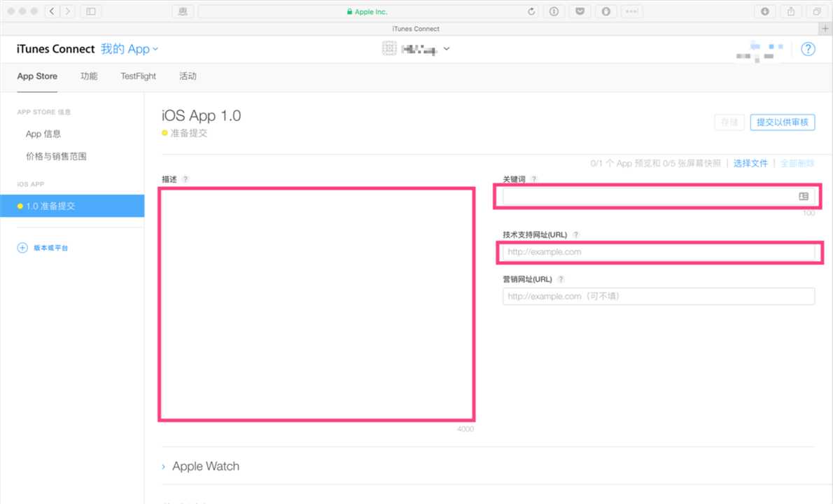Click the keyword field contacts icon
This screenshot has height=504, width=833.
pyautogui.click(x=804, y=197)
